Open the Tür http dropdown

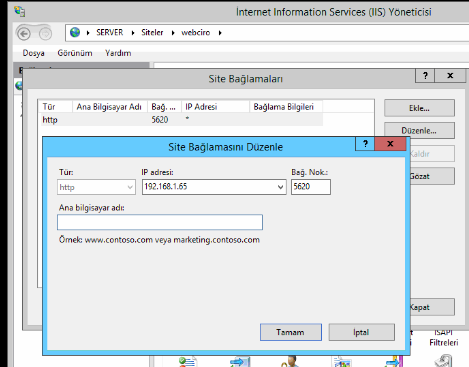96,187
